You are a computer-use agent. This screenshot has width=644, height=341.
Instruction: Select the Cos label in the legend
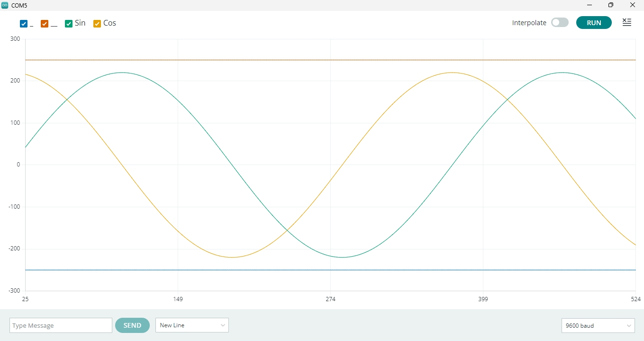coord(109,23)
